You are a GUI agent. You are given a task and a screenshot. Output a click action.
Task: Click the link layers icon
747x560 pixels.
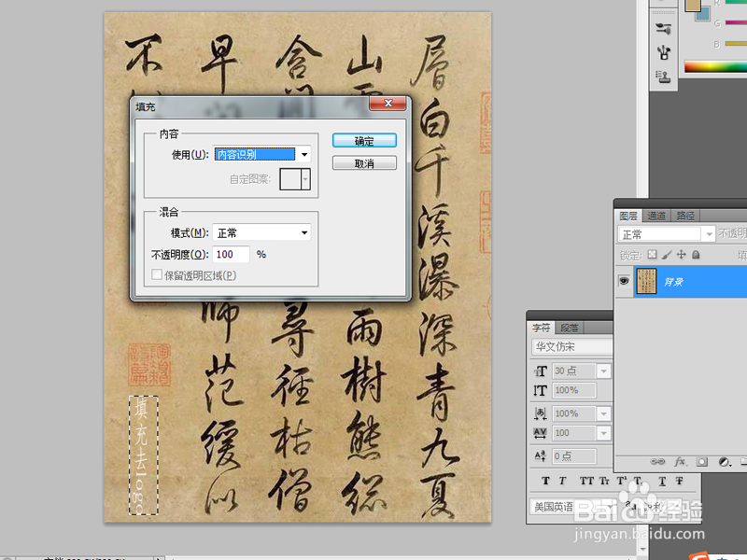(657, 461)
